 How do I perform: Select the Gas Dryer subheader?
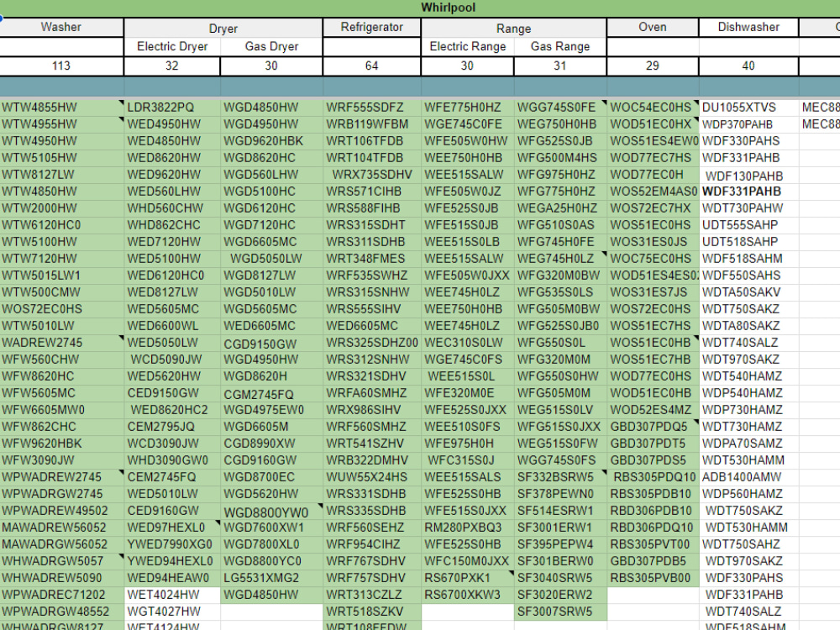point(271,46)
